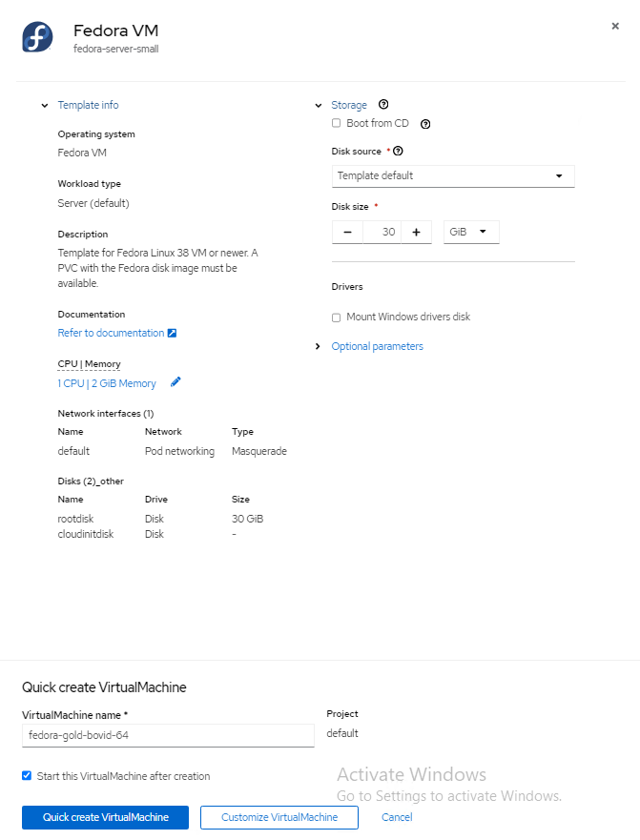The width and height of the screenshot is (640, 840).
Task: Expand the Optional parameters section
Action: coord(377,346)
